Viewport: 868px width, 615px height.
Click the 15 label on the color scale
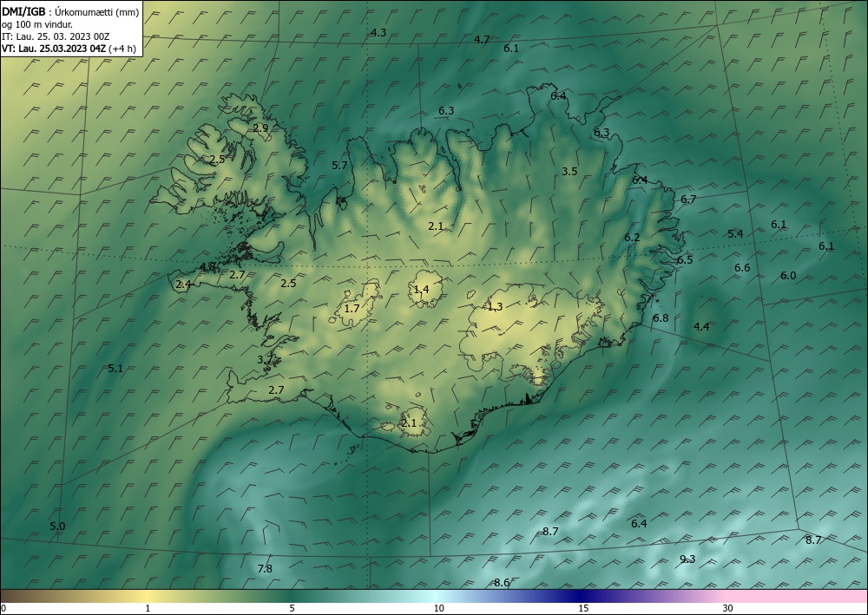click(583, 609)
